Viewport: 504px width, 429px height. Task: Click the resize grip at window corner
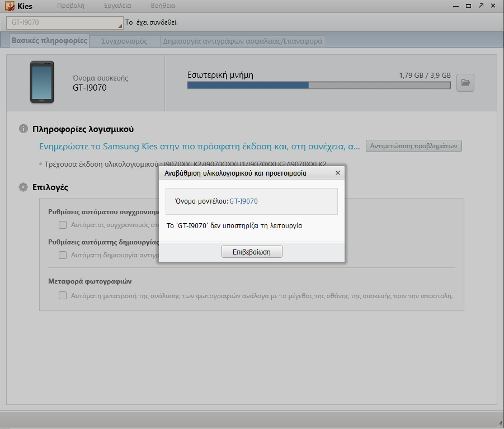499,423
